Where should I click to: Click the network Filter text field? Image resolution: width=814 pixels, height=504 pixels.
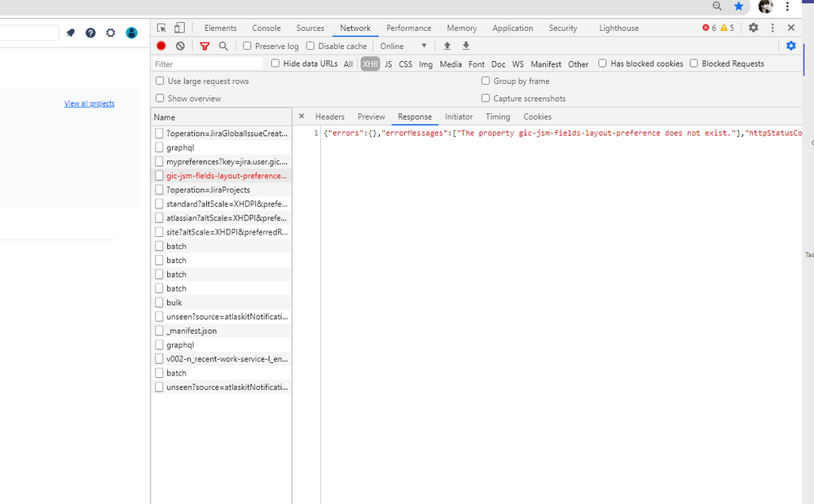click(208, 64)
